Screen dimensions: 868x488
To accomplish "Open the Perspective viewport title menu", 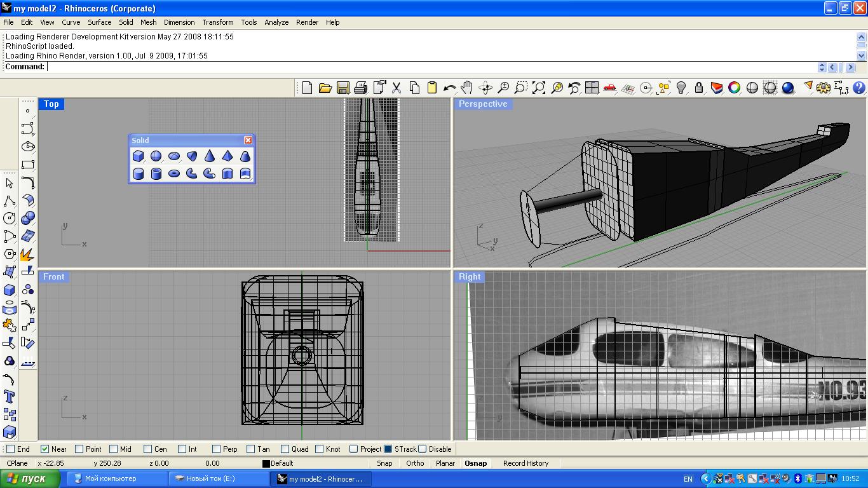I will coord(483,104).
